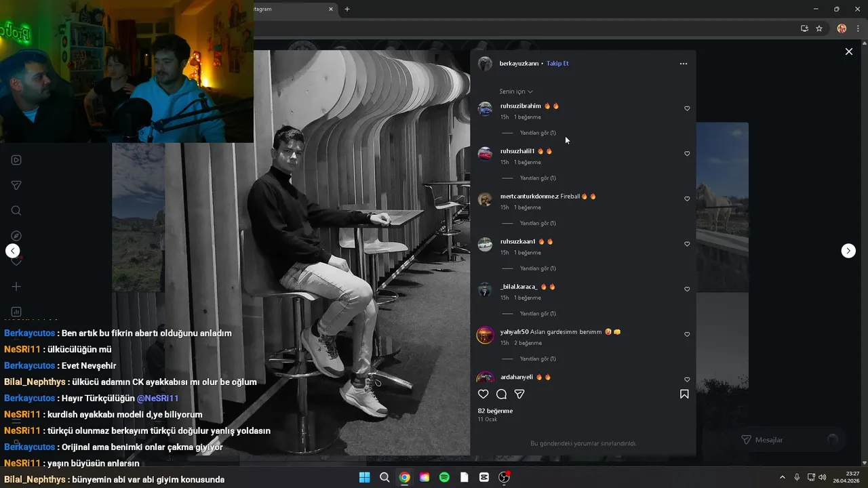Select the Instagram browser tab

292,9
